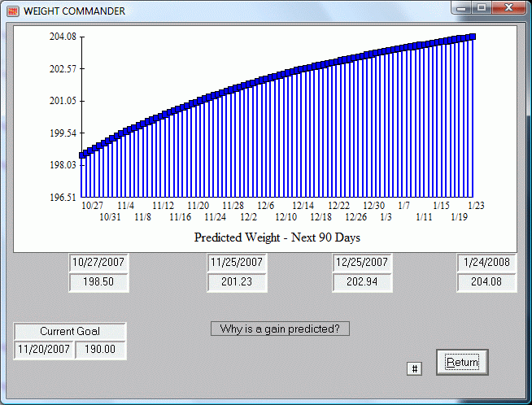Click the Current Goal label box
The width and height of the screenshot is (532, 405).
click(x=70, y=331)
